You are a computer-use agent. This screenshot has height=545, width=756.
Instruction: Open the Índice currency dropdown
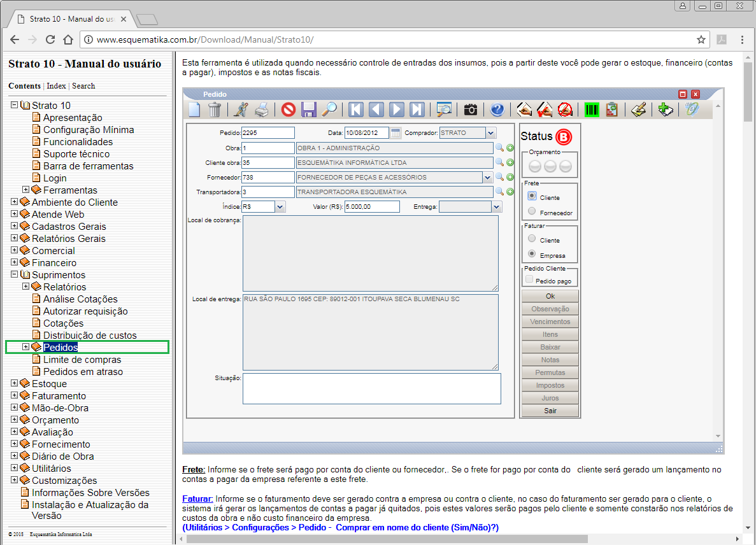click(280, 207)
